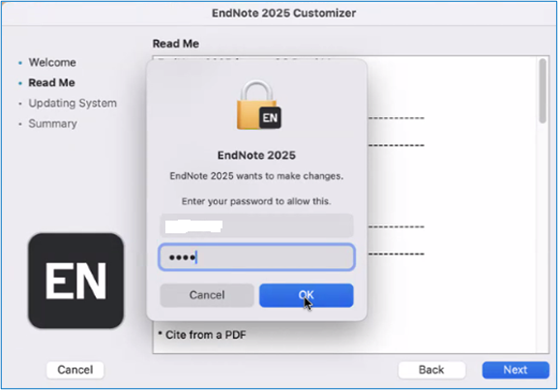The image size is (558, 390).
Task: Click the bold 'EndNote 2025' dialog heading
Action: [257, 156]
